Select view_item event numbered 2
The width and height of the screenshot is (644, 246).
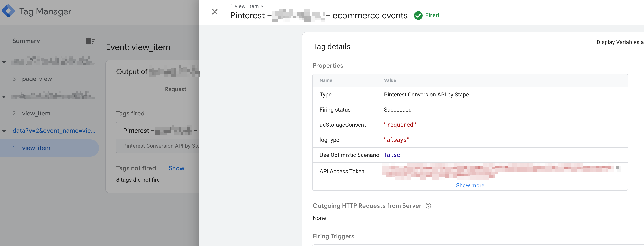point(36,113)
